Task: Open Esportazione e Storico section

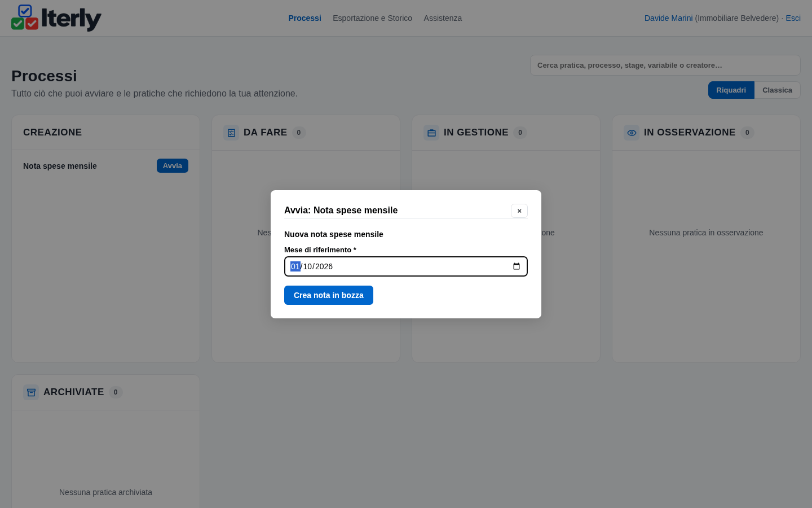Action: point(372,18)
